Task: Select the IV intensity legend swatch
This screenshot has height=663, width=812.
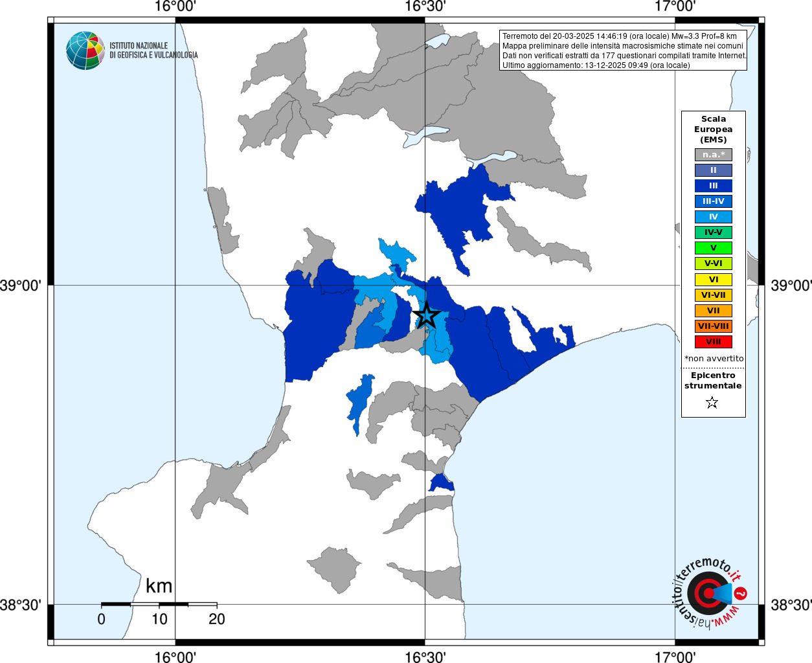Action: pyautogui.click(x=714, y=217)
